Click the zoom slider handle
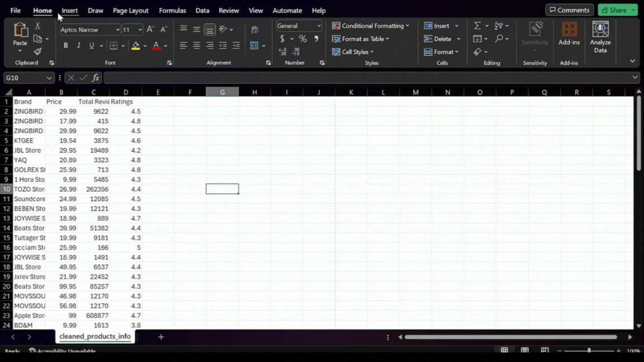 [589, 350]
